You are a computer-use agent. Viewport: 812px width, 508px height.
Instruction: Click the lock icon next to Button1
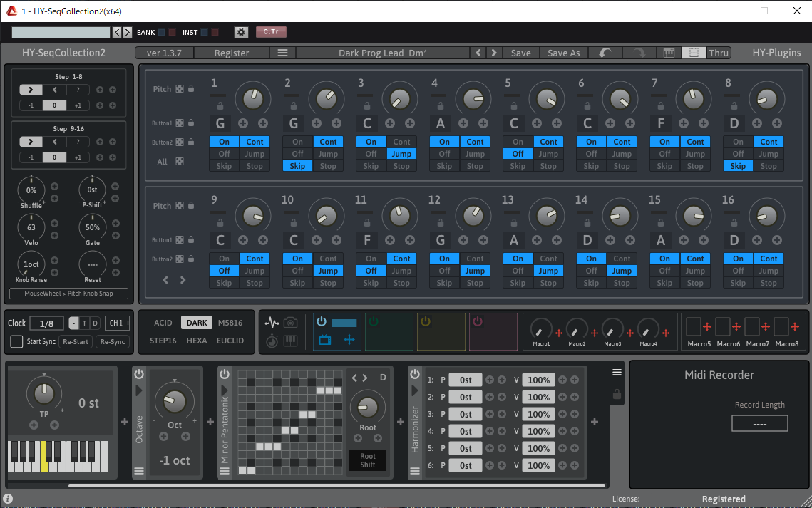pos(191,123)
